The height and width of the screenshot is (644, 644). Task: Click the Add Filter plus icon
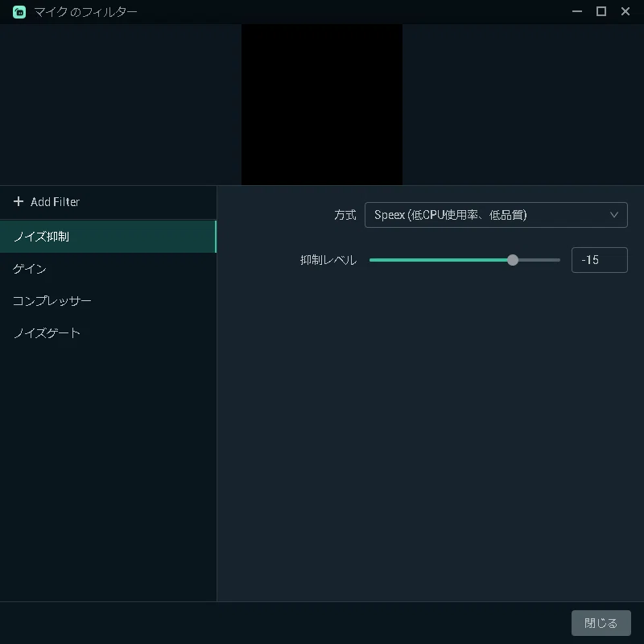18,201
